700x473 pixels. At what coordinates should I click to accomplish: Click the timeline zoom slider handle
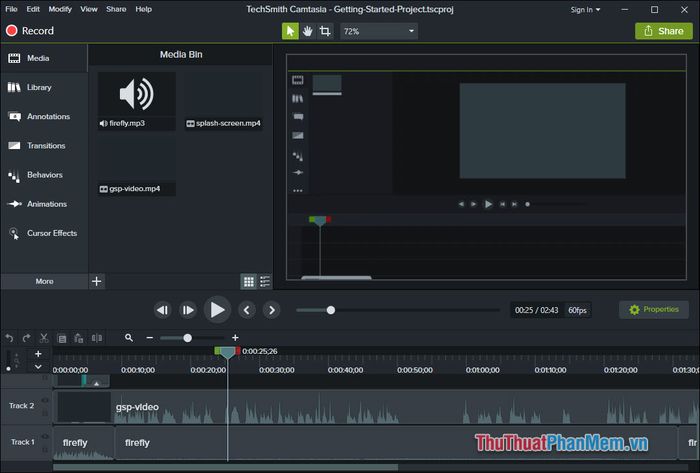188,338
